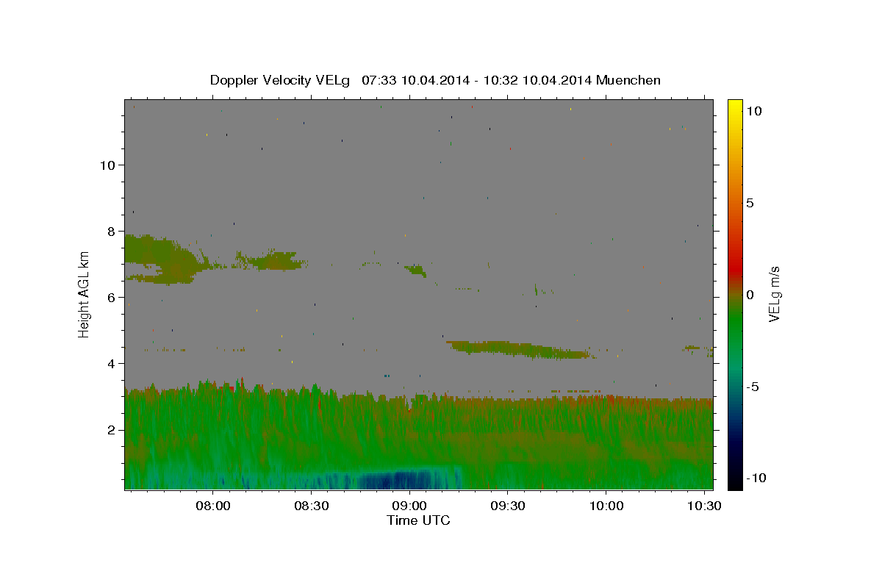Image resolution: width=882 pixels, height=588 pixels.
Task: Click the 08:00 time tick label
Action: click(x=213, y=506)
